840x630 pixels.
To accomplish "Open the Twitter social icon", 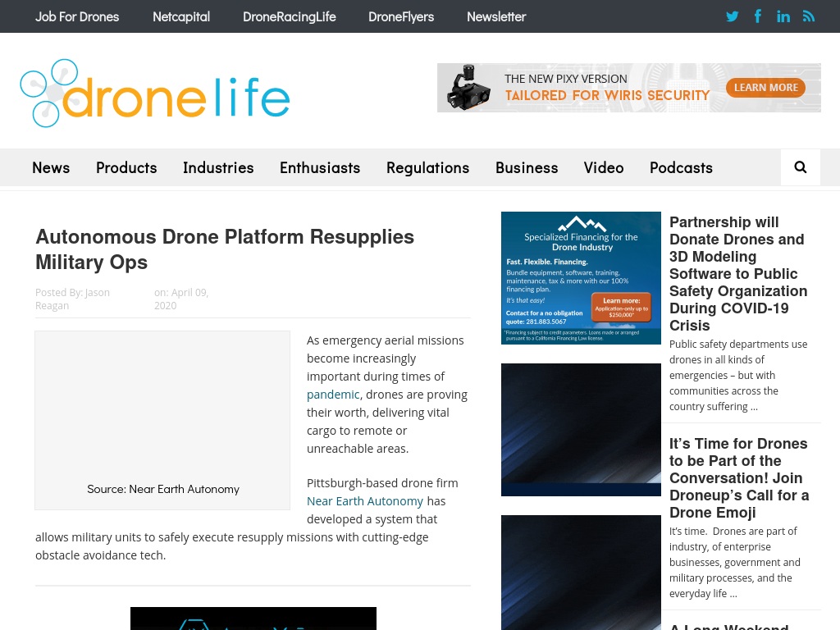I will 732,16.
